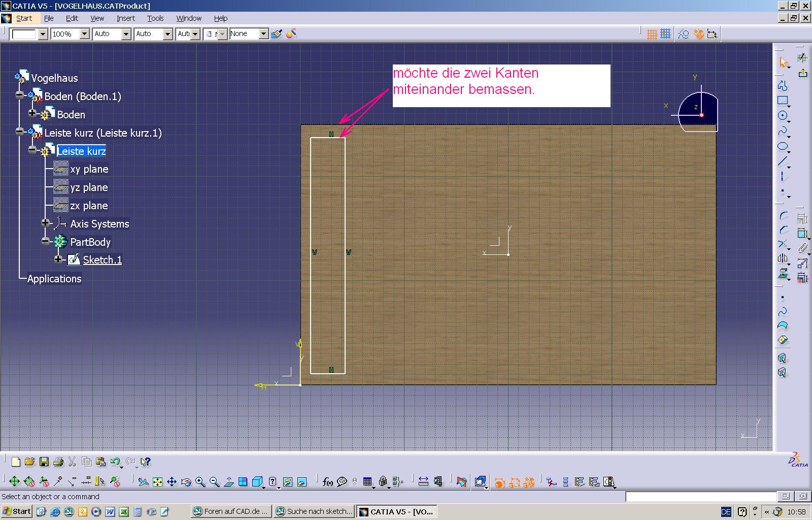
Task: Click the Formula f(x) icon
Action: (x=328, y=481)
